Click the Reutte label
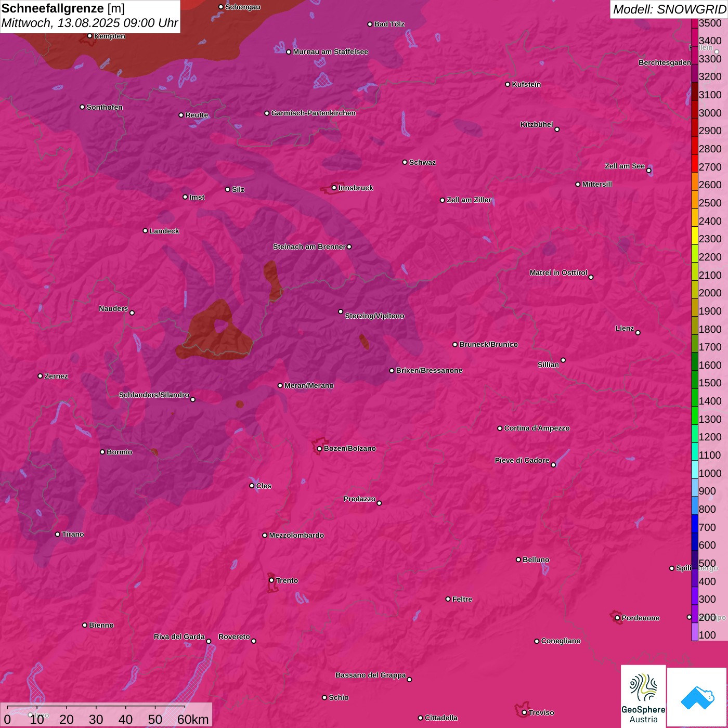This screenshot has width=728, height=728. click(197, 115)
